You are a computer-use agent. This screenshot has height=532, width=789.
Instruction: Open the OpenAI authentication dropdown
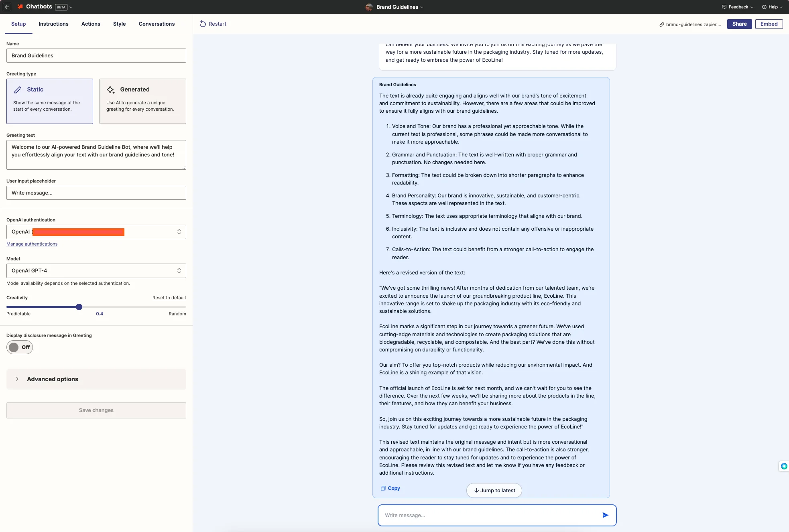[x=96, y=232]
